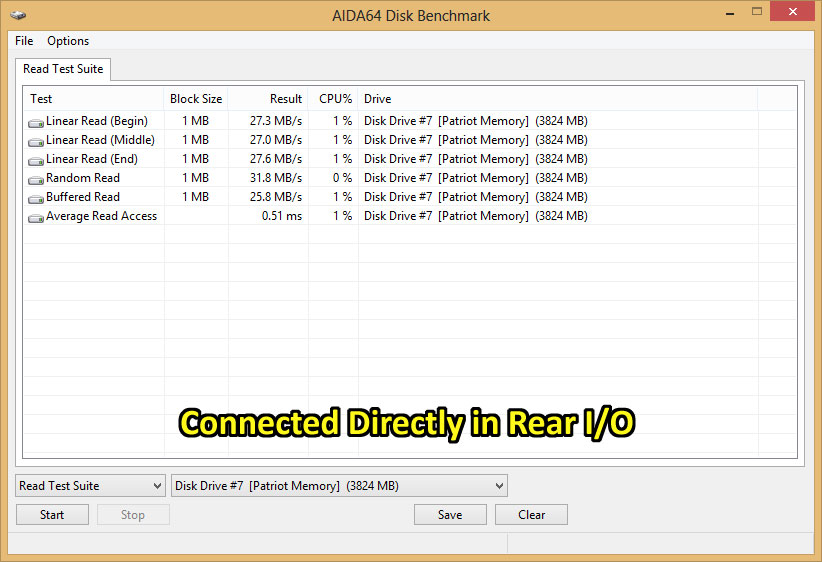
Task: Click the disabled Stop button
Action: point(133,515)
